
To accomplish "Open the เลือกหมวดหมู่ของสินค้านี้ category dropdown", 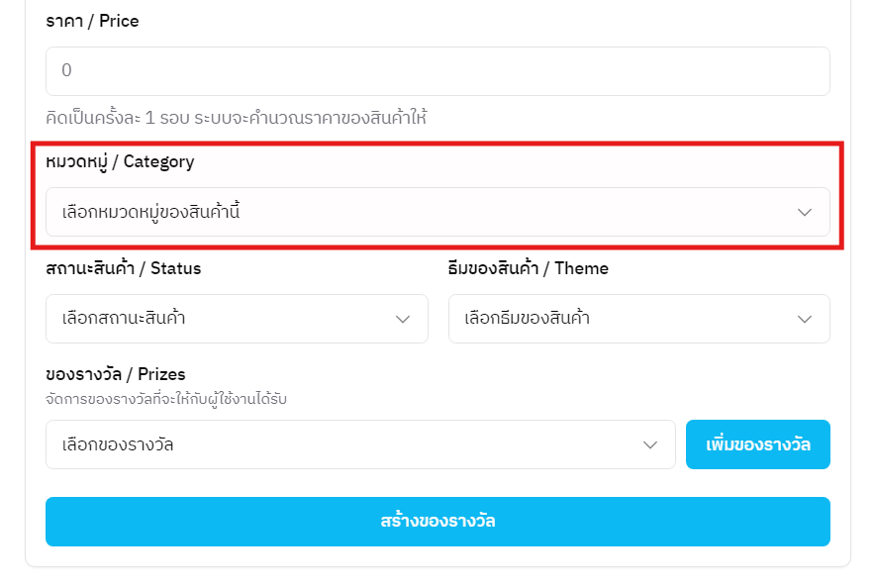I will pos(437,212).
